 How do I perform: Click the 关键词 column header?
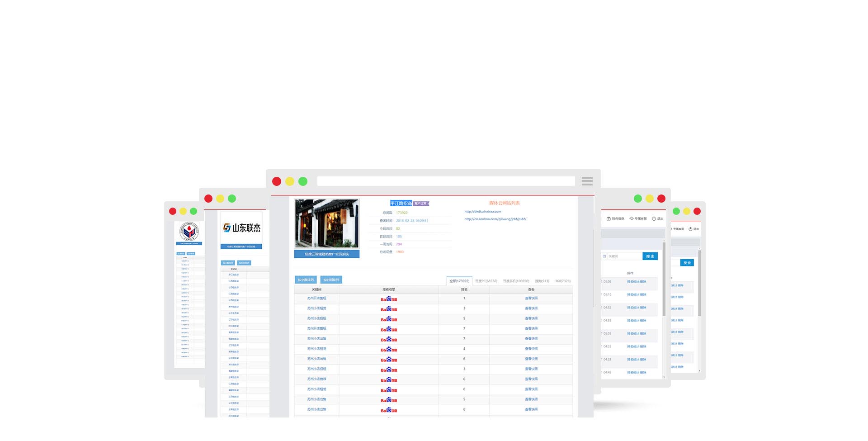316,289
